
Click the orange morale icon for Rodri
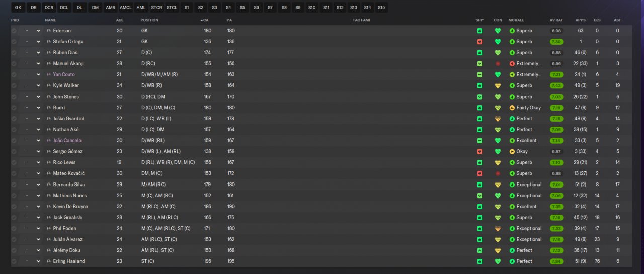tap(512, 108)
